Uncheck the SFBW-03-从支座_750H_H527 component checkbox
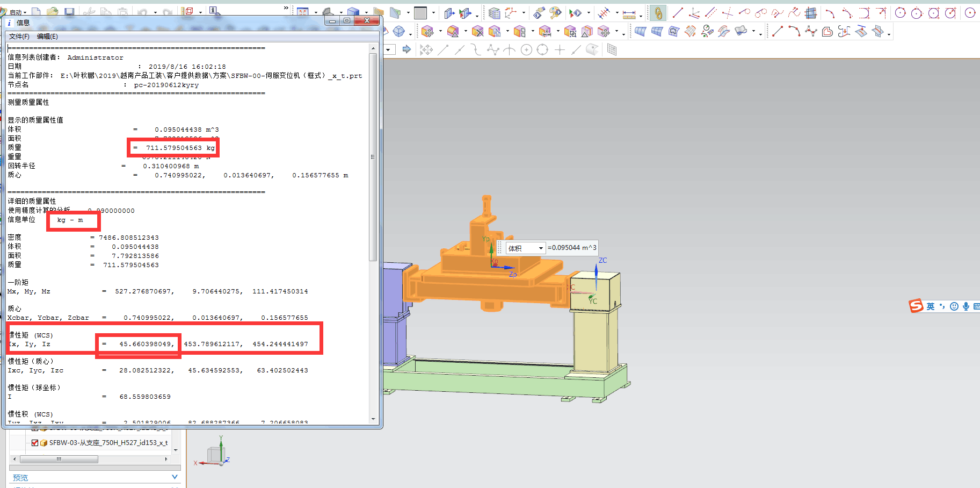This screenshot has height=488, width=980. pyautogui.click(x=35, y=443)
